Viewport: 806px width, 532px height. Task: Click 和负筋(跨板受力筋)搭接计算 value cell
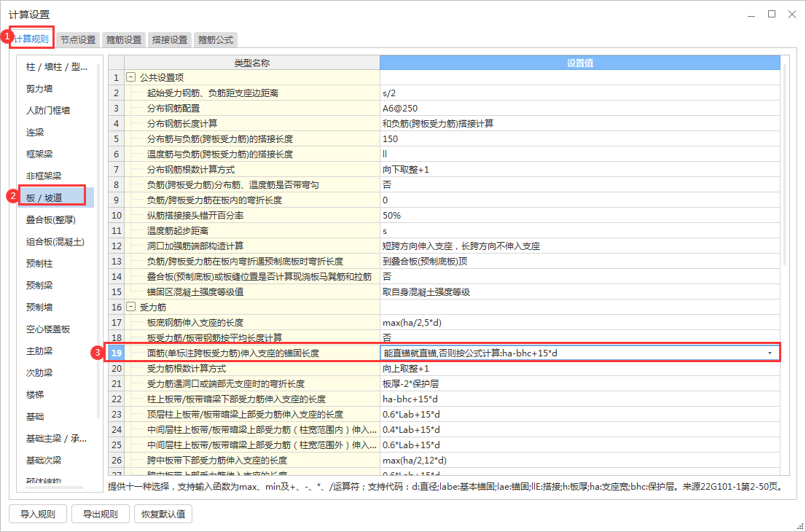(x=580, y=124)
